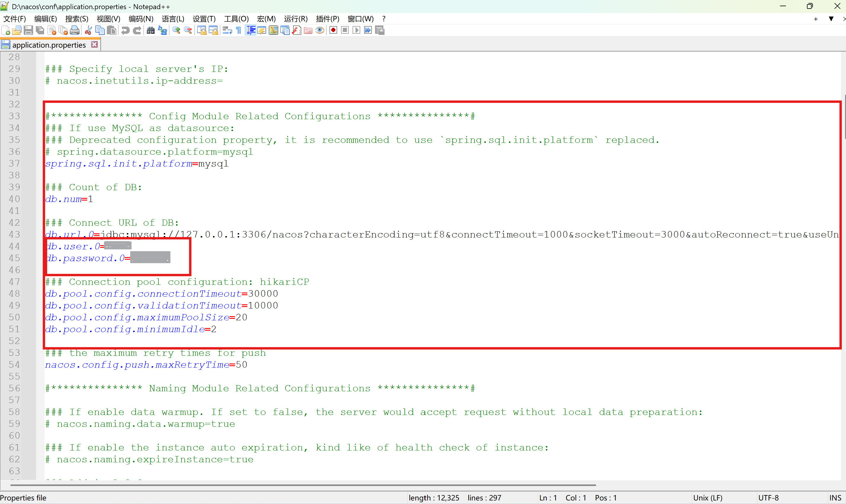Open UTF-8 encoding selector in status bar
846x504 pixels.
click(x=768, y=497)
